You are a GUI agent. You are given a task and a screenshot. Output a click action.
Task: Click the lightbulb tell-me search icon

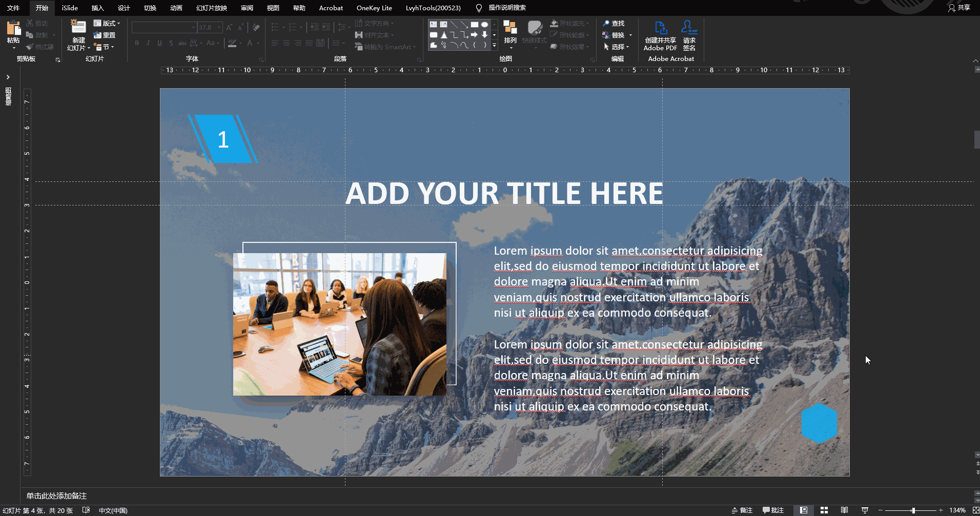tap(479, 8)
